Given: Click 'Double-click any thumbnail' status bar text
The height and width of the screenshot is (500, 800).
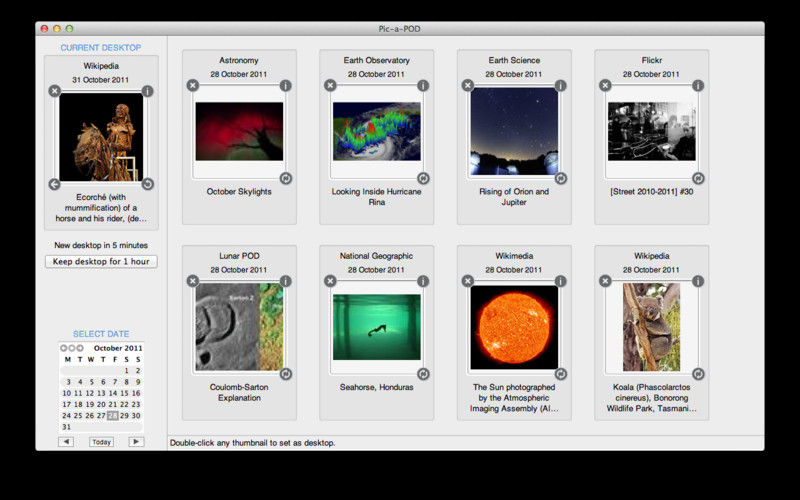Looking at the screenshot, I should point(253,443).
